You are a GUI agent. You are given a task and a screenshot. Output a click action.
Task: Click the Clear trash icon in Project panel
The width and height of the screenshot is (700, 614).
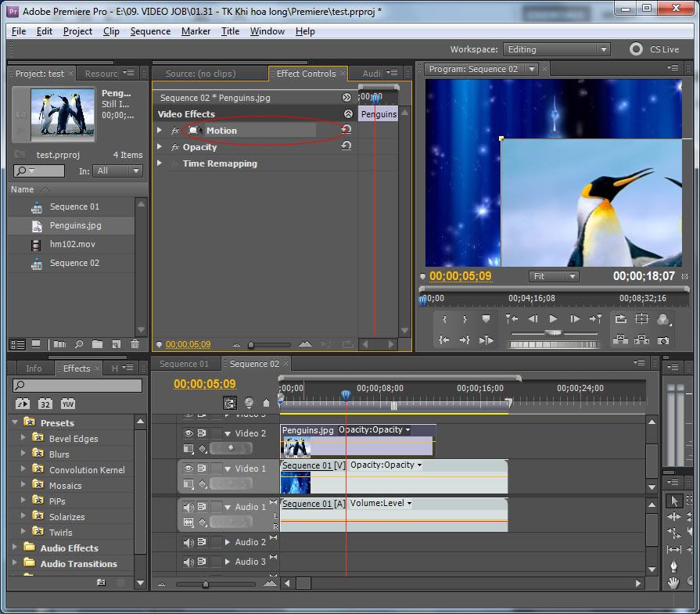point(135,344)
